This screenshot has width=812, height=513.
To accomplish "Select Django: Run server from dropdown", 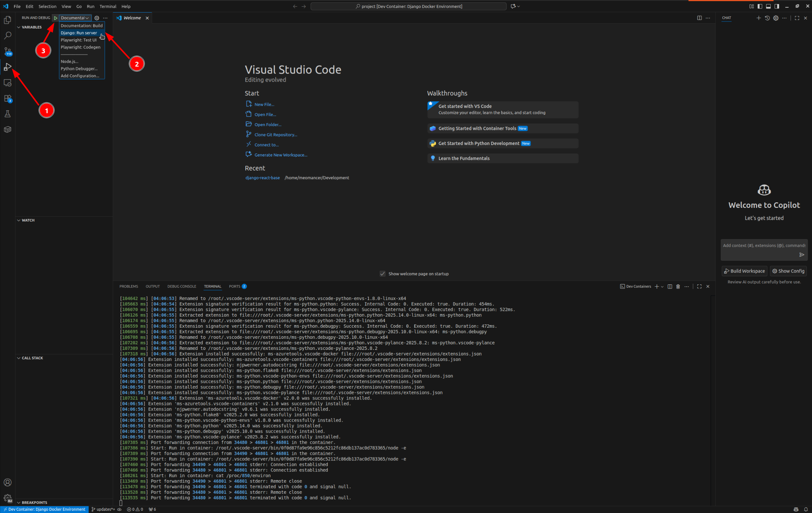I will tap(79, 33).
